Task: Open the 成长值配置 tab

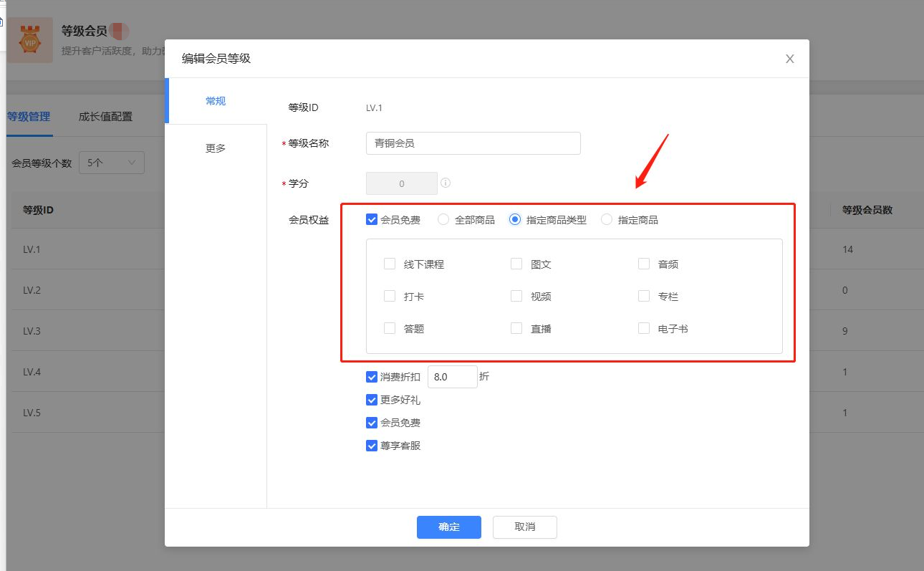Action: point(105,116)
